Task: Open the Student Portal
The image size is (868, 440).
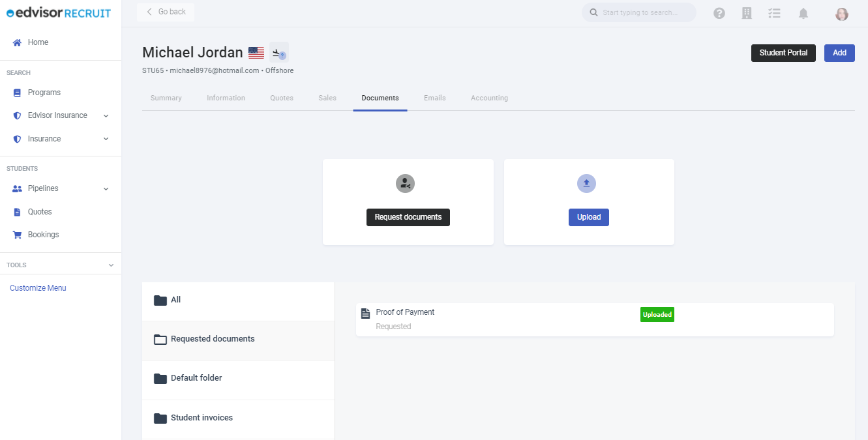Action: (783, 53)
